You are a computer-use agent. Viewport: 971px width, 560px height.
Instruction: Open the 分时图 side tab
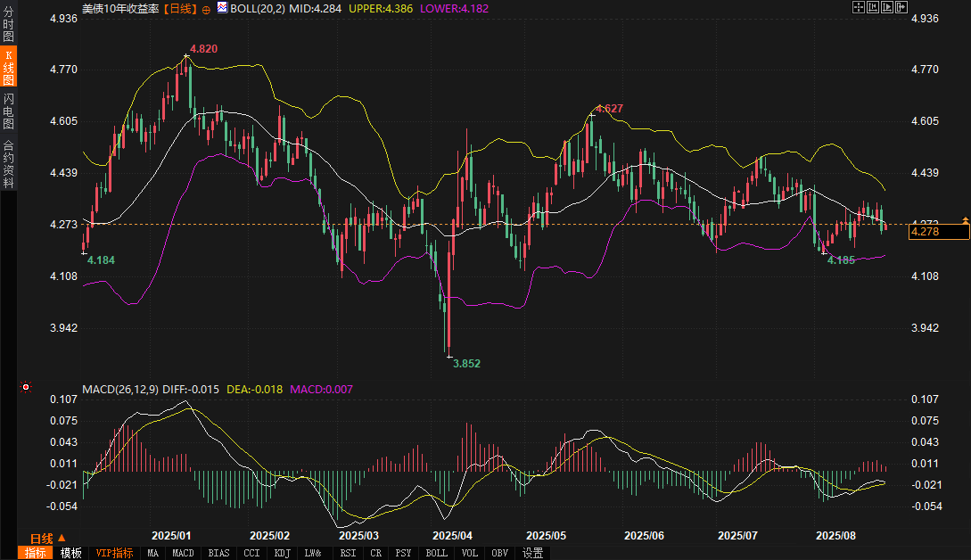pyautogui.click(x=8, y=24)
